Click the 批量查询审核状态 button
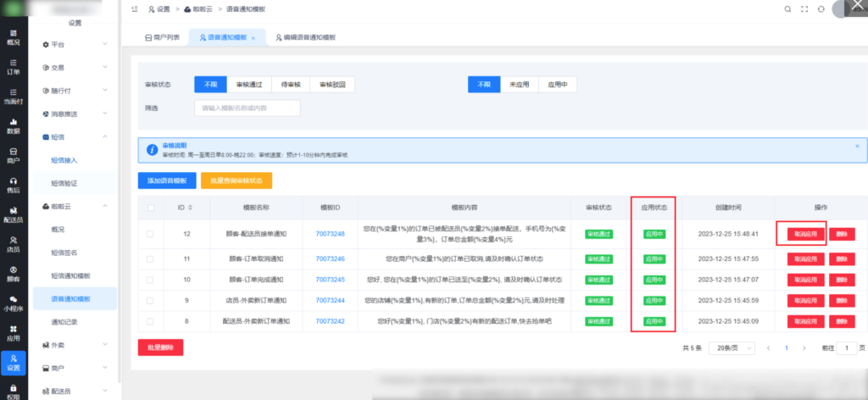 point(236,181)
